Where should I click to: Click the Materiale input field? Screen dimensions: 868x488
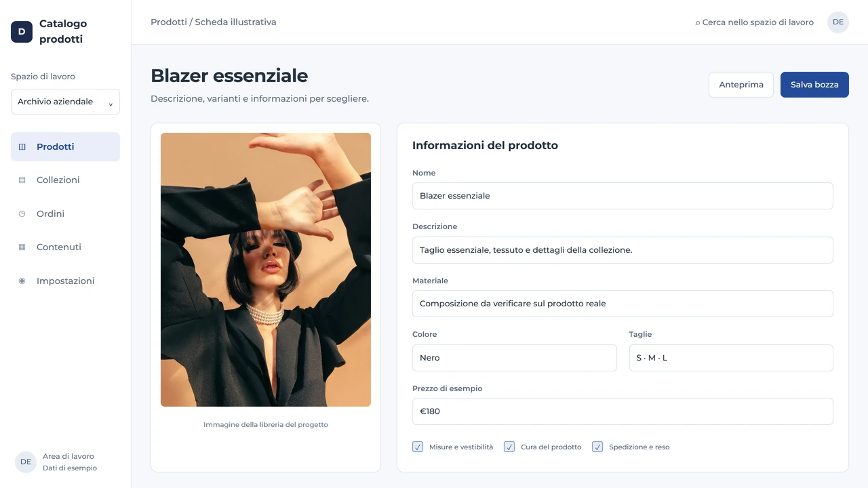pos(623,304)
